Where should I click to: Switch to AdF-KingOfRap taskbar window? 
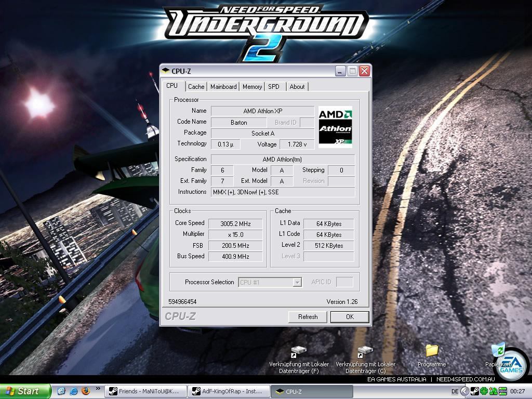(x=229, y=391)
